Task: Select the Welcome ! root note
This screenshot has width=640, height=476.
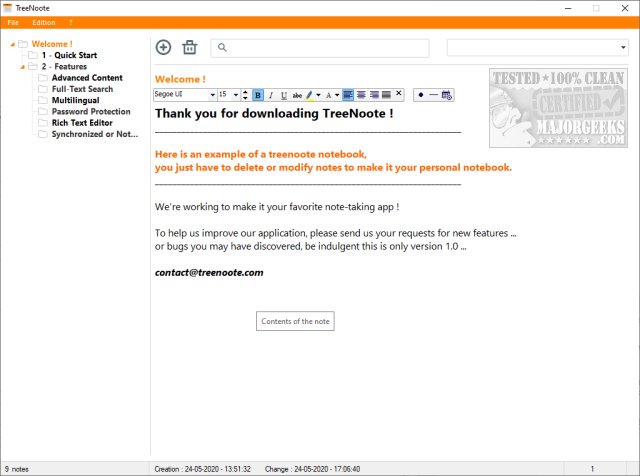Action: coord(52,44)
